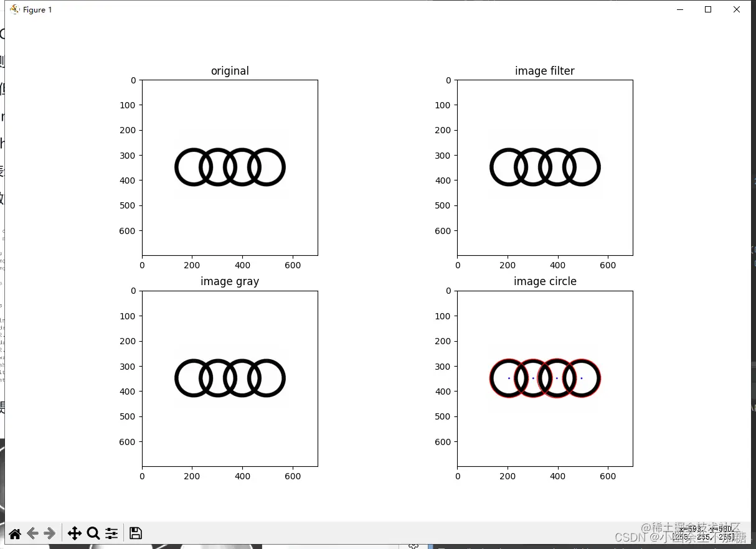Screen dimensions: 756x549
Task: Open Configure subplots settings
Action: [x=111, y=533]
